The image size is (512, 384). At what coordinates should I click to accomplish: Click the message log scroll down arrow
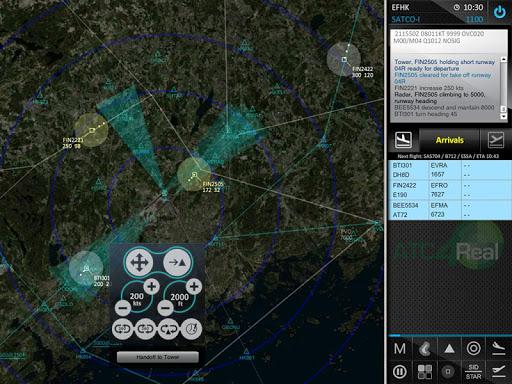click(x=504, y=116)
